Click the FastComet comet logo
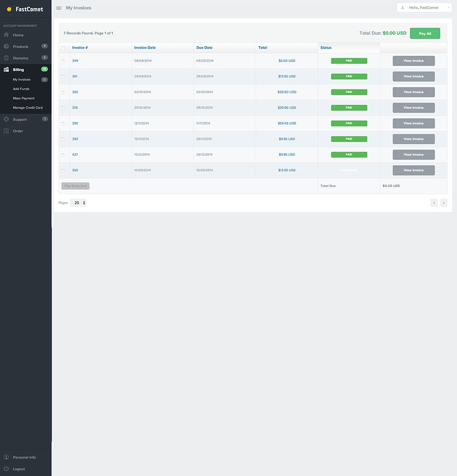The image size is (457, 476). (9, 9)
